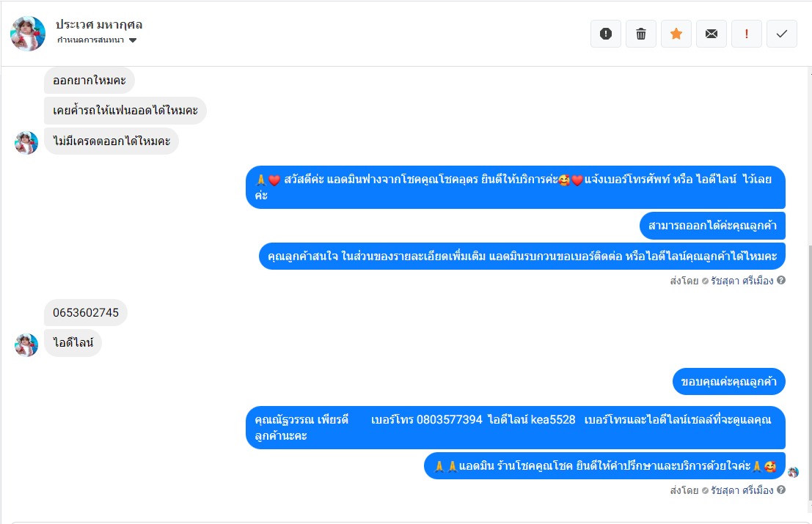Click the สามารถออกได้ค่ะคุณลูกค้า message bubble
This screenshot has width=812, height=524.
click(x=712, y=226)
